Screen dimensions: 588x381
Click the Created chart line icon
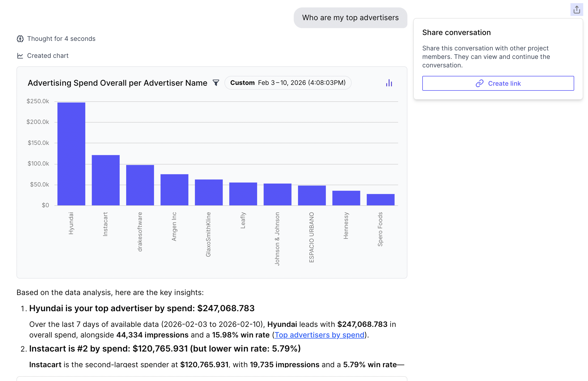(x=20, y=56)
